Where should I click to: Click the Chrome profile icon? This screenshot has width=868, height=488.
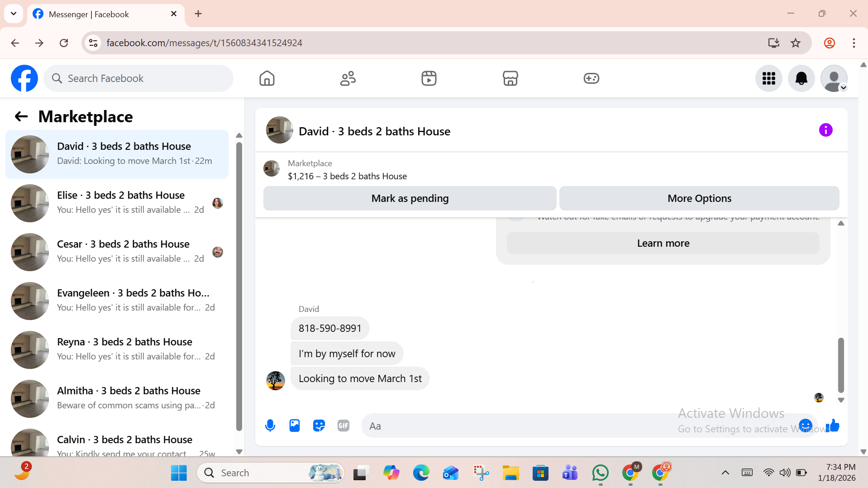click(830, 43)
